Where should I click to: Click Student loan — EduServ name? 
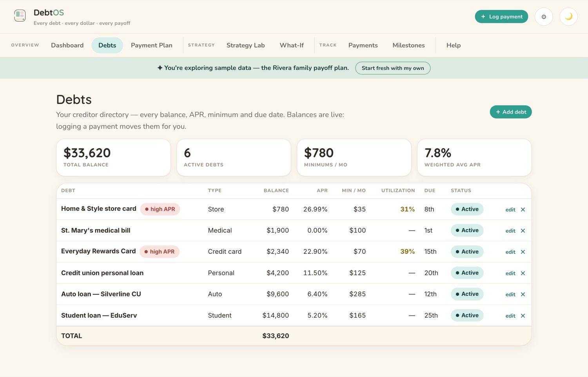pyautogui.click(x=99, y=315)
